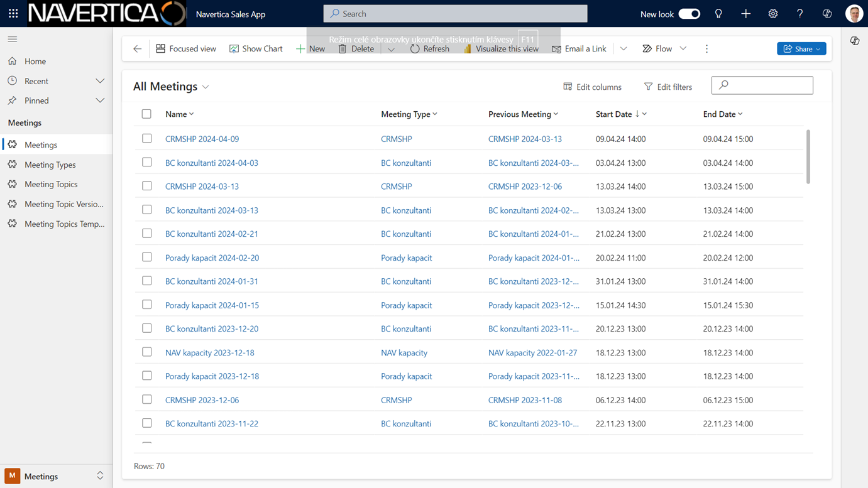Open the app launcher waffle icon
Viewport: 868px width, 488px height.
coord(13,13)
